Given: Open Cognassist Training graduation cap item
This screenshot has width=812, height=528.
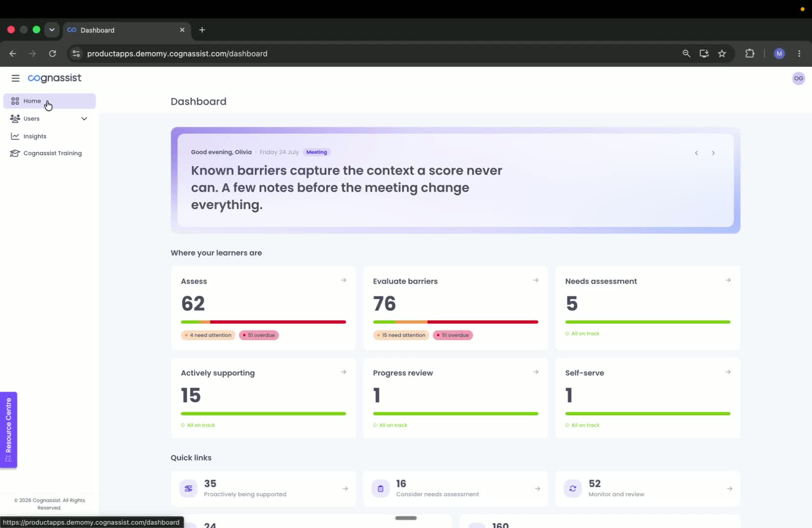Looking at the screenshot, I should click(x=15, y=153).
